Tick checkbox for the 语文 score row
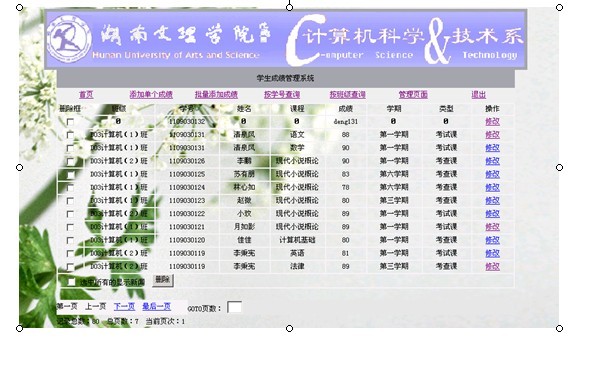 [70, 135]
